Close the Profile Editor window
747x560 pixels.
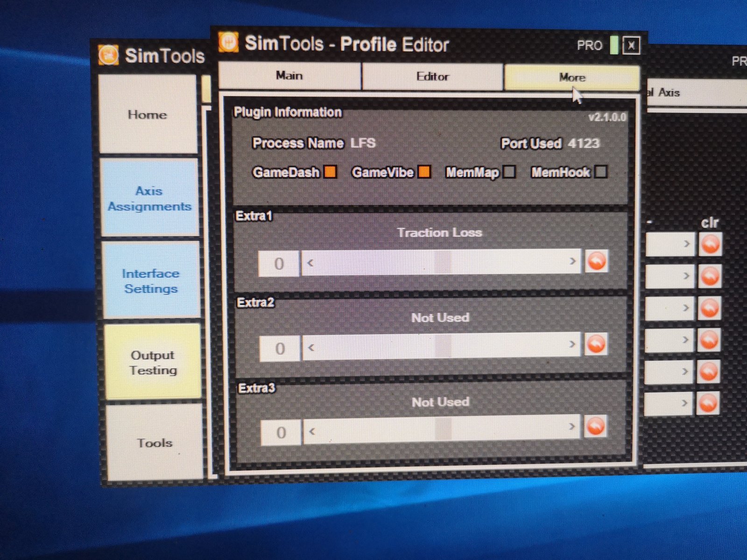coord(631,45)
